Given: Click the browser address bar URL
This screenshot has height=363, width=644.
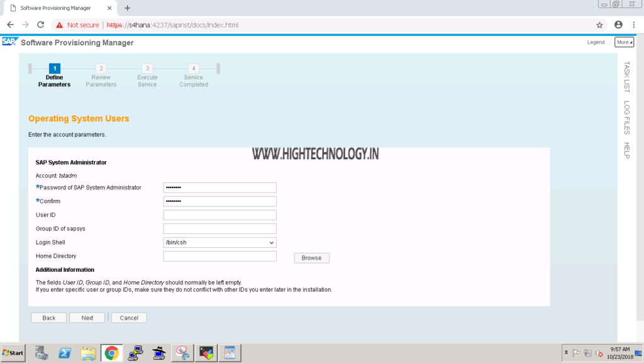Looking at the screenshot, I should tap(172, 25).
